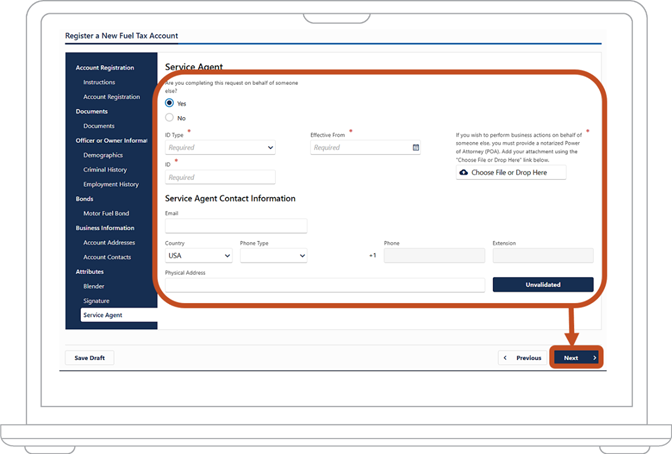
Task: Click the Physical Address field
Action: pyautogui.click(x=325, y=285)
